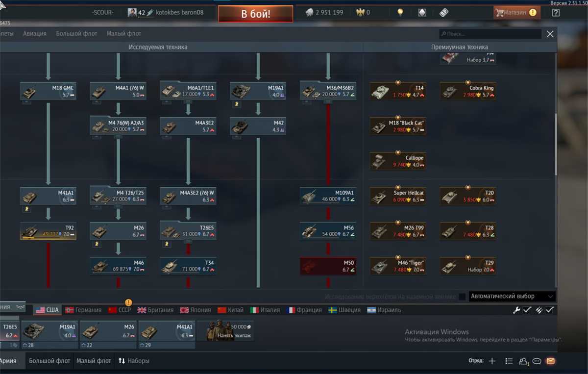The width and height of the screenshot is (588, 374).
Task: Select the T34 heavy tank card
Action: coord(188,266)
